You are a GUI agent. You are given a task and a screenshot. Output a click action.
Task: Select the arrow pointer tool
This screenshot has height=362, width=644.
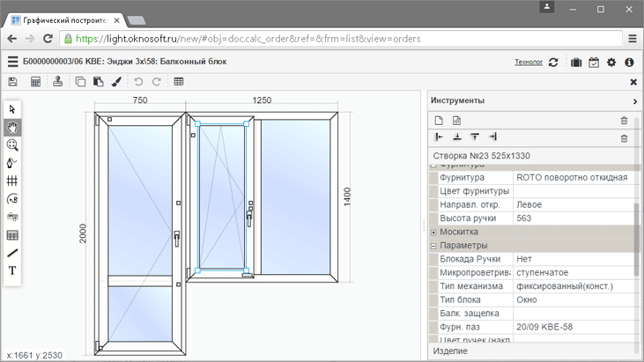12,109
